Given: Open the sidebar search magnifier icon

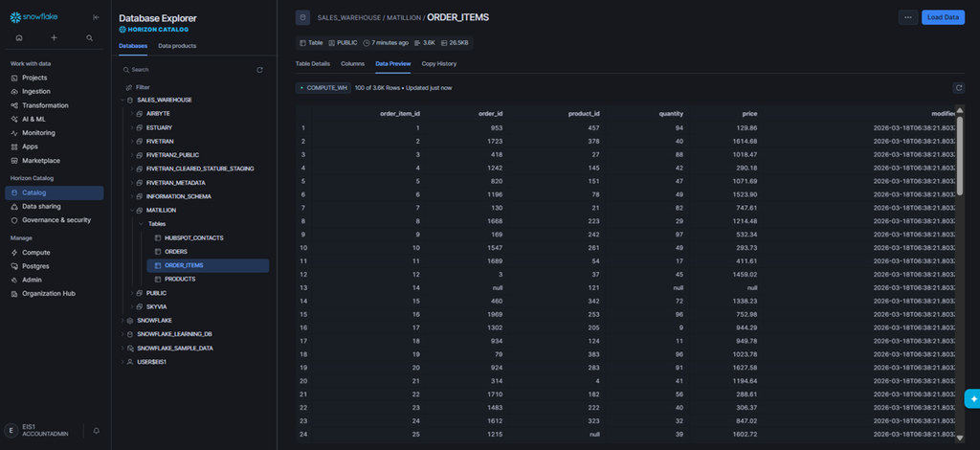Looking at the screenshot, I should click(89, 38).
